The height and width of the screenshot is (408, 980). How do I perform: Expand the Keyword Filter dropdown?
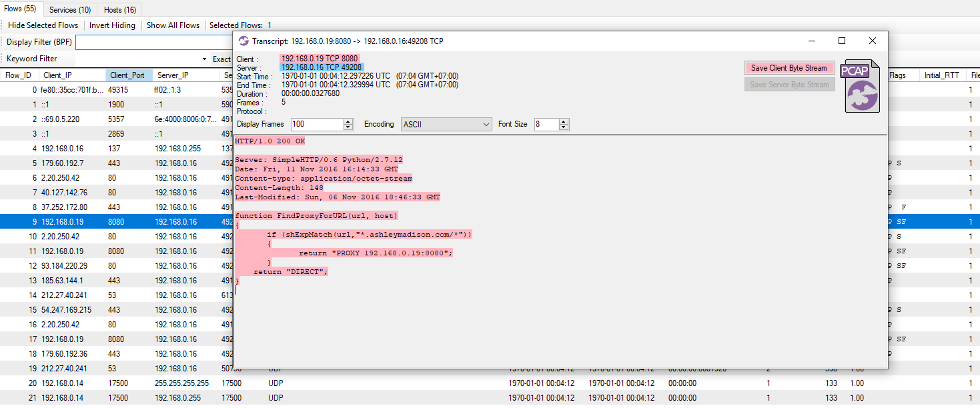click(204, 59)
